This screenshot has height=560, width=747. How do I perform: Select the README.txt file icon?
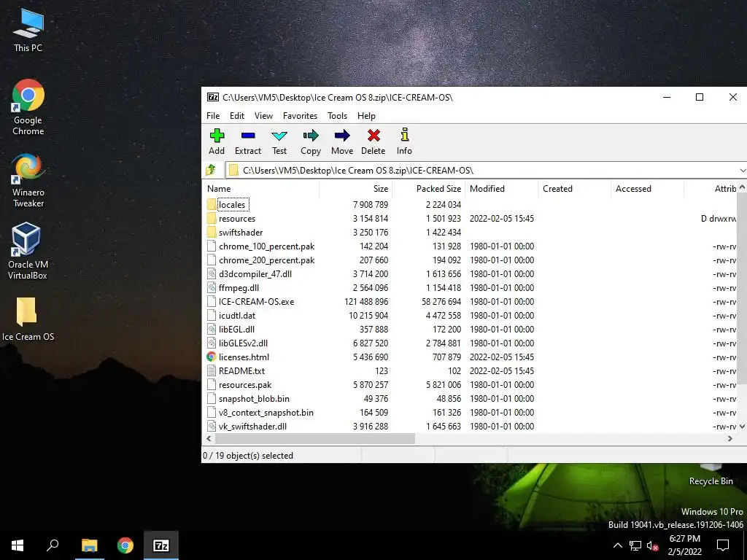(x=212, y=370)
